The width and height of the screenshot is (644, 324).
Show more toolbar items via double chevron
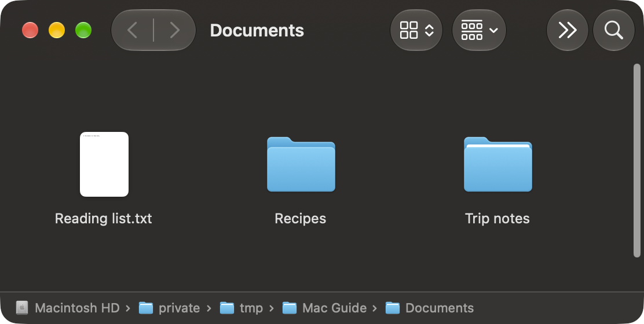pos(567,30)
